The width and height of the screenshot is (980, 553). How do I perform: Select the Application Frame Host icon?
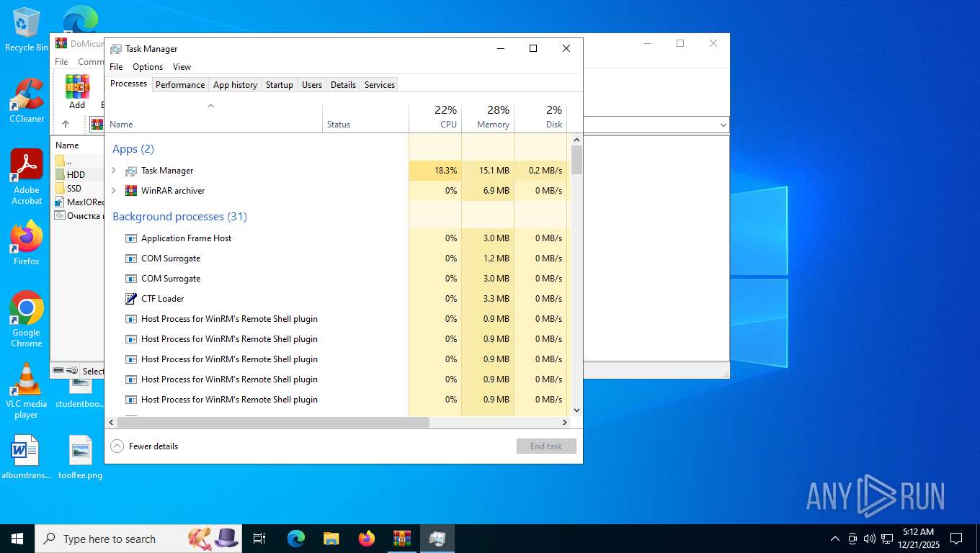130,238
